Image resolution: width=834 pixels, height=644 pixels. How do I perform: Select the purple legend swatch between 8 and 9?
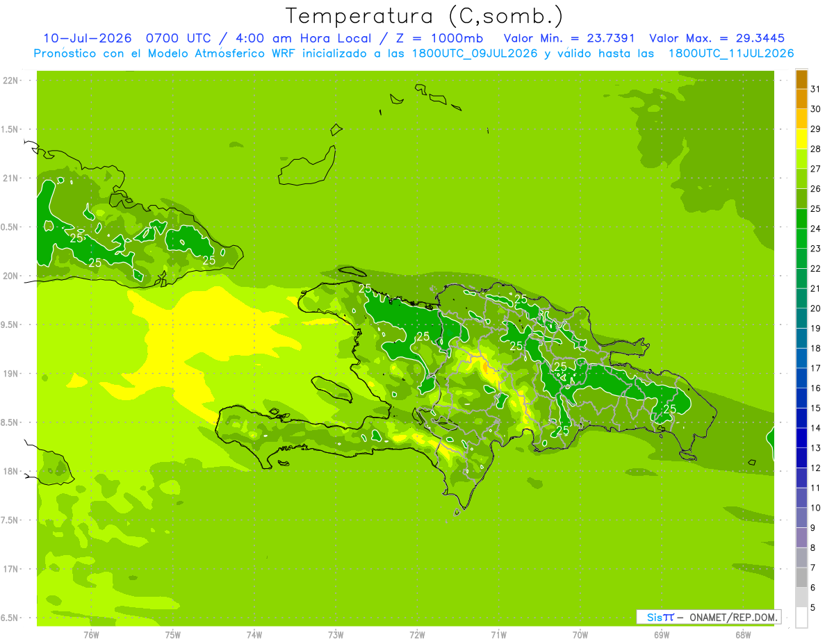tap(801, 538)
